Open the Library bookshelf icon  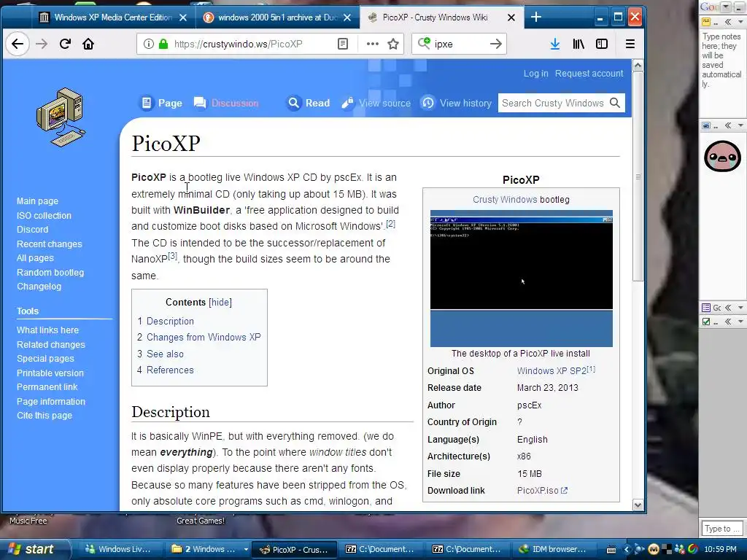coord(578,44)
